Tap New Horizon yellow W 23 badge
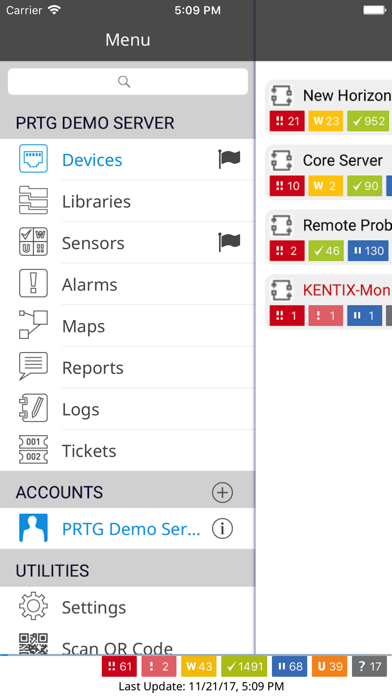 (325, 121)
